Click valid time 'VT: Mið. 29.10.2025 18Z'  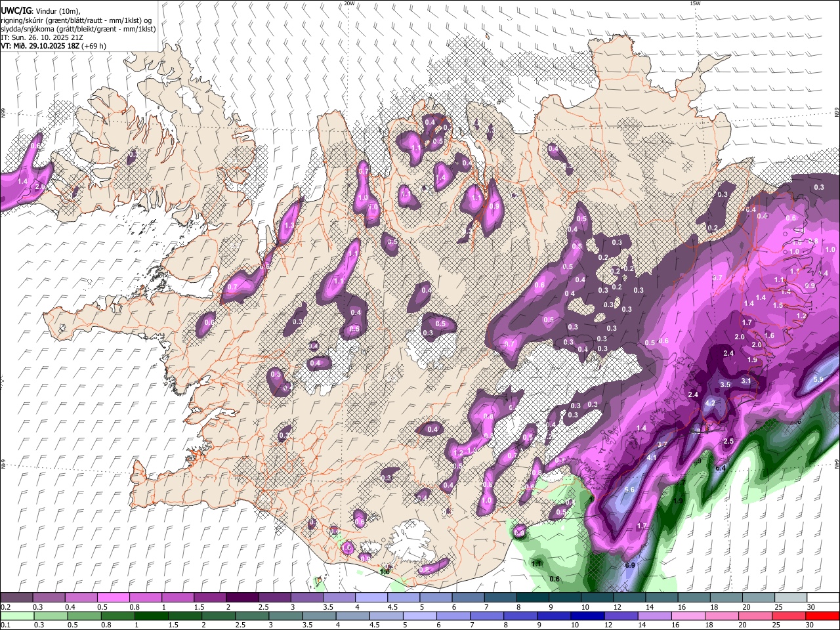click(41, 46)
